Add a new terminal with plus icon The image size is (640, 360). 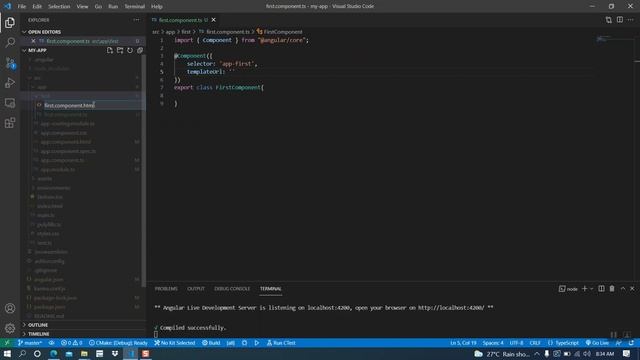coord(584,289)
